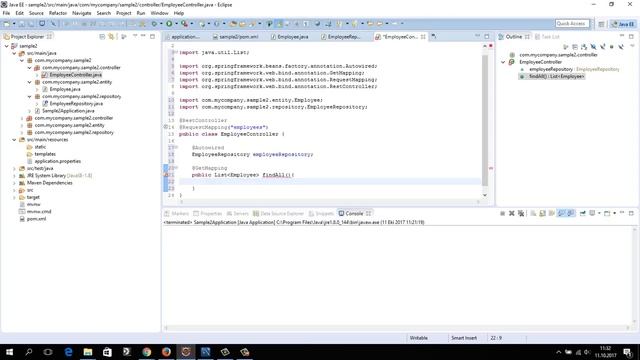Viewport: 640px width, 360px height.
Task: Click the Debug toolbar icon
Action: 154,24
